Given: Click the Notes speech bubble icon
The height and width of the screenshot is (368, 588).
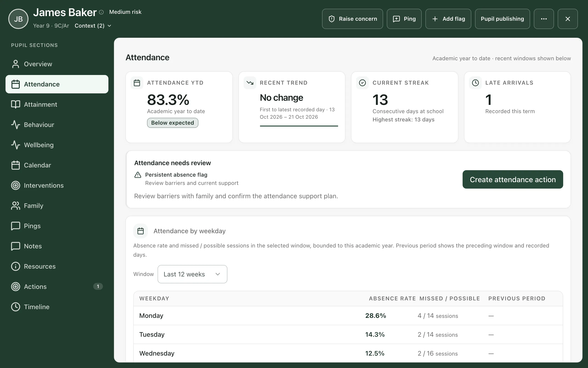Looking at the screenshot, I should point(16,246).
